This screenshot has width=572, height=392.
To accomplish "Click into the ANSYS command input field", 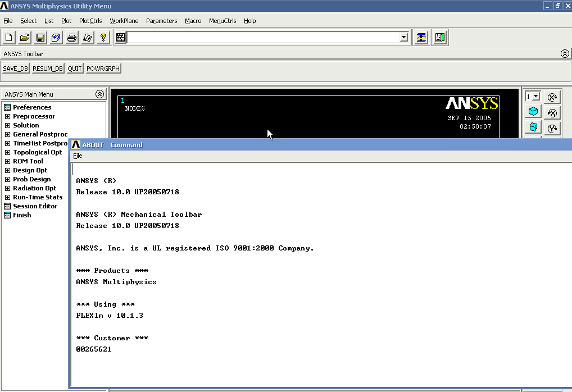I will [x=264, y=37].
